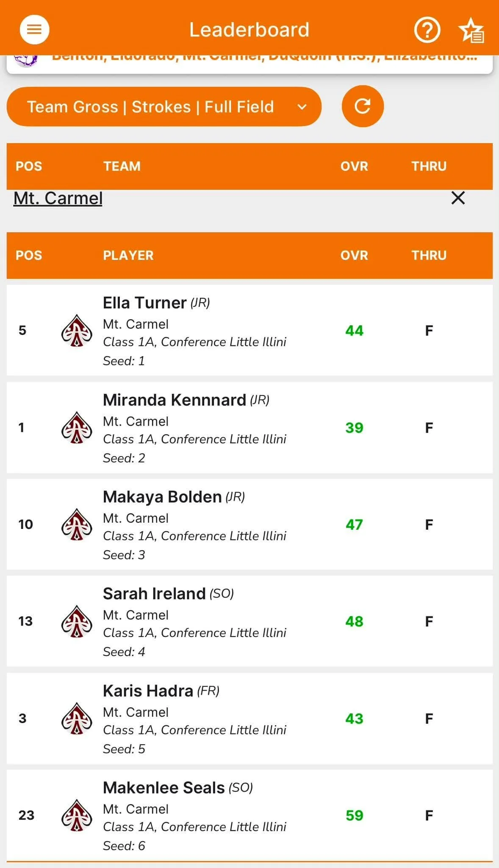Open the tournament banner card
The width and height of the screenshot is (499, 868).
[249, 64]
